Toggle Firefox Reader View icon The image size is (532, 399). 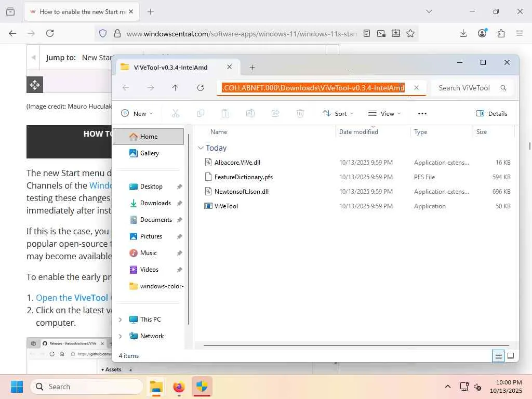click(366, 33)
